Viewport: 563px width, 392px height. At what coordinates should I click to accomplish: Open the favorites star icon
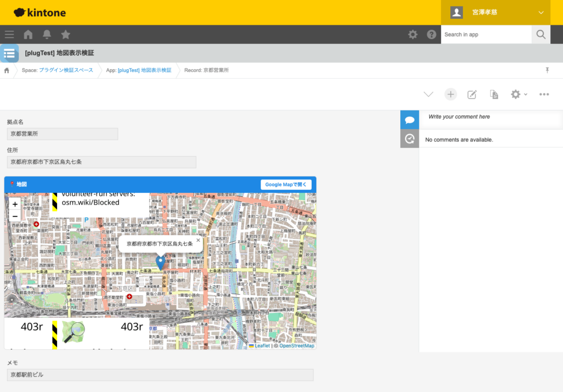click(x=65, y=34)
